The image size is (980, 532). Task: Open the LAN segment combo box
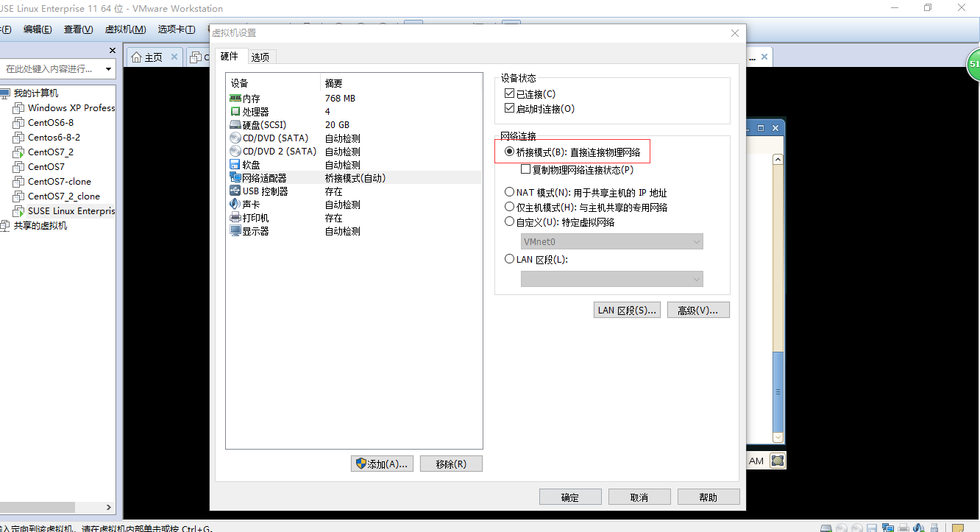click(612, 279)
